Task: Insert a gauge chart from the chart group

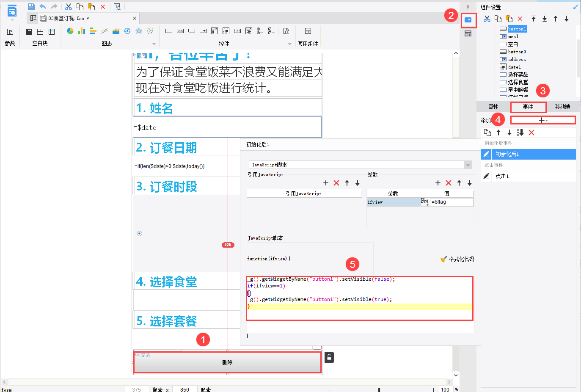Action: pos(127,31)
